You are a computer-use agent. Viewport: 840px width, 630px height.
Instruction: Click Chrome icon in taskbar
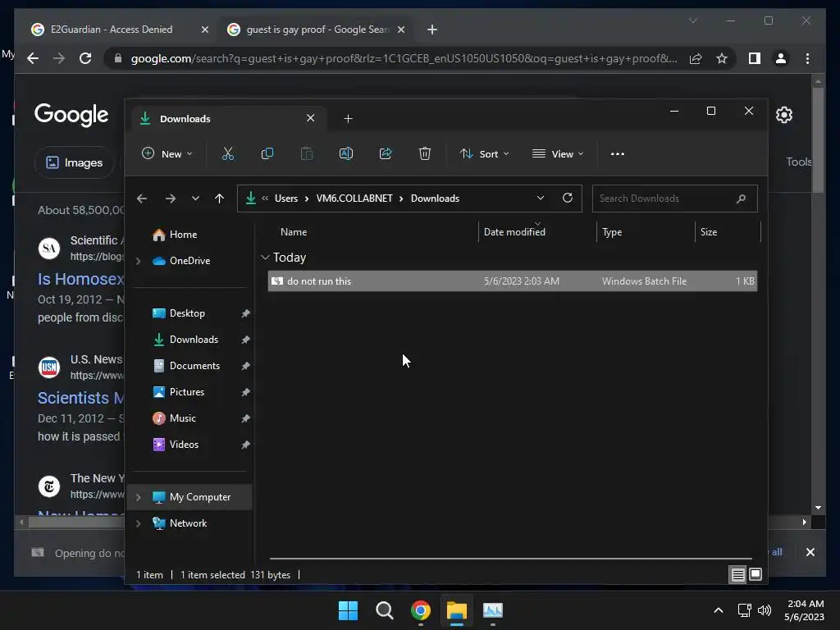(x=421, y=610)
